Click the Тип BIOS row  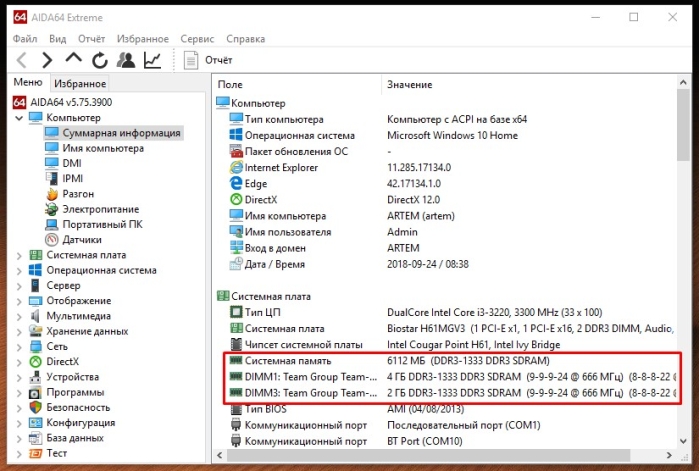coord(446,409)
